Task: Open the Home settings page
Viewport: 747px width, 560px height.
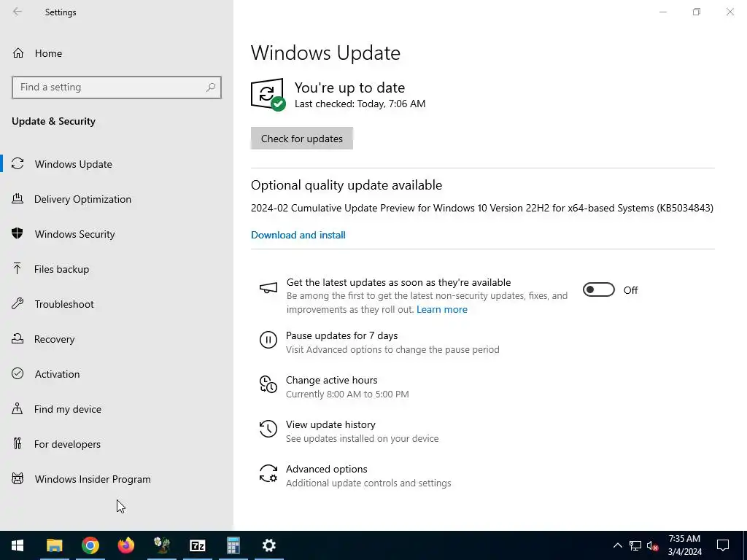Action: pyautogui.click(x=117, y=52)
